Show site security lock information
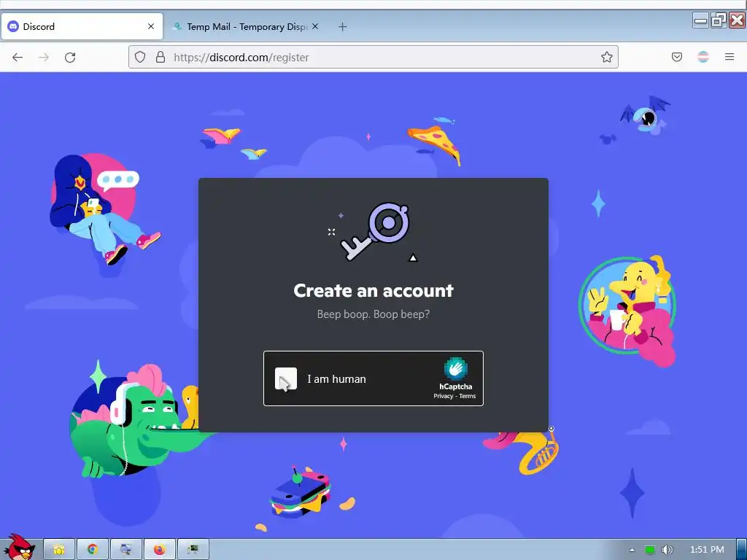Screen dimensions: 747x560 point(160,58)
